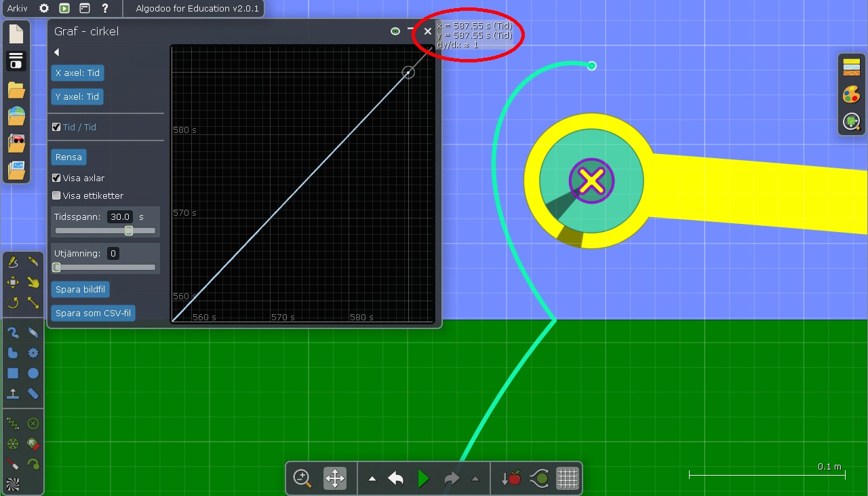Open the X axel: Tid dropdown

point(77,73)
